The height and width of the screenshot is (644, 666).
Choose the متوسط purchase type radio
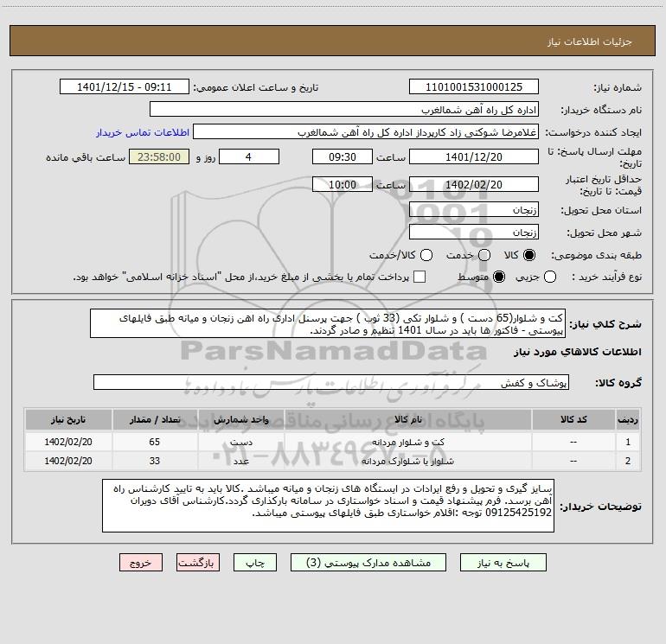click(499, 277)
